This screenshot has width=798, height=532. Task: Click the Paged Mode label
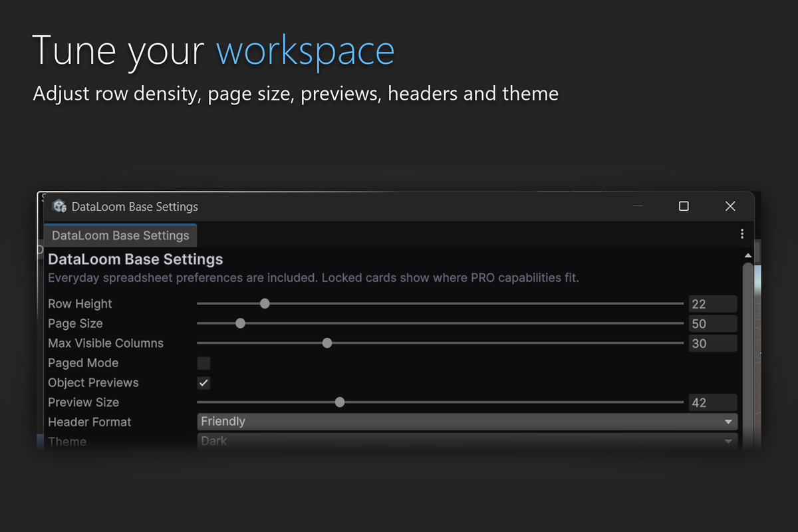(x=83, y=363)
